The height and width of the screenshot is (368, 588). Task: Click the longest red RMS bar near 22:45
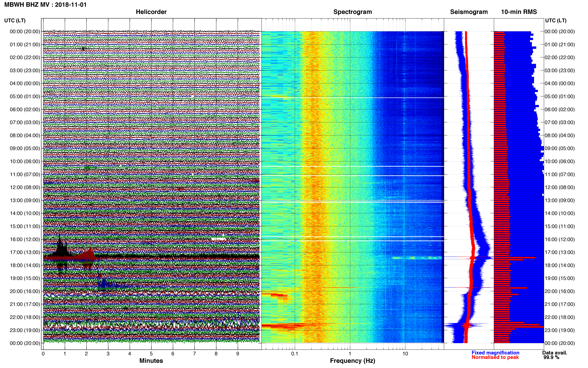click(x=519, y=327)
